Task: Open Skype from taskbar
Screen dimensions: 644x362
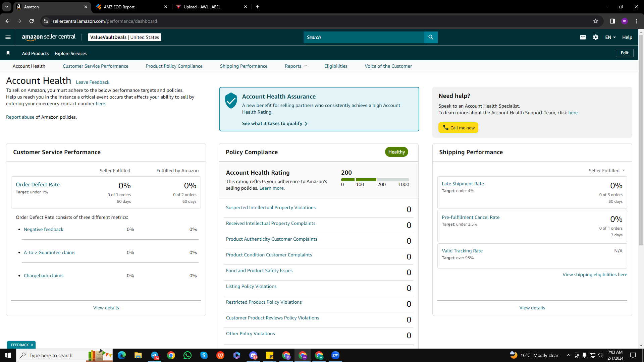Action: click(x=204, y=355)
